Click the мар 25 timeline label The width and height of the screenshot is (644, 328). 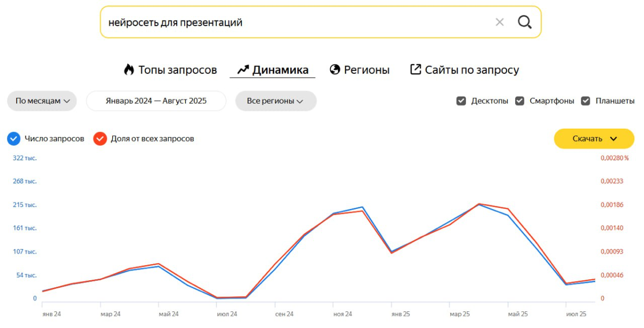459,314
